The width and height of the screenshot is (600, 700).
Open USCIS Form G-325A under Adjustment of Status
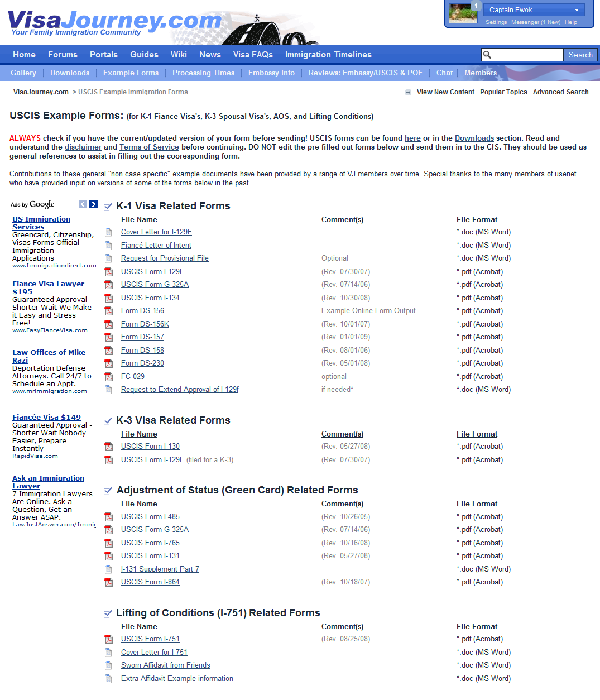(155, 530)
